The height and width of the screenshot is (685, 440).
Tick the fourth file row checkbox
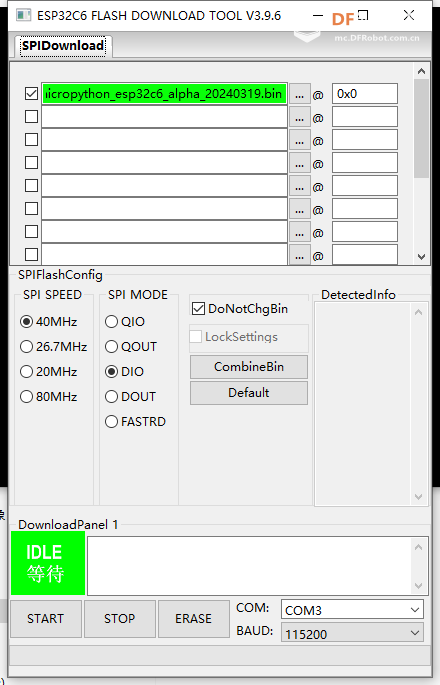31,163
